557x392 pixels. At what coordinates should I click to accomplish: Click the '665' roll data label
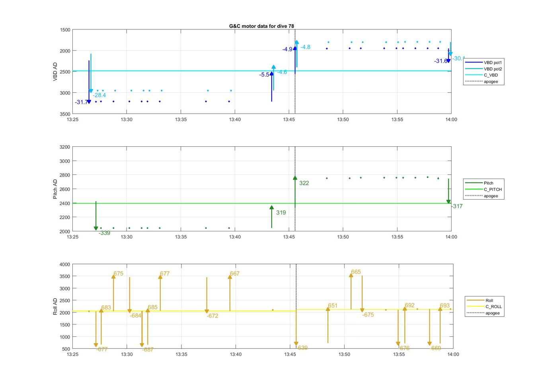(x=356, y=272)
